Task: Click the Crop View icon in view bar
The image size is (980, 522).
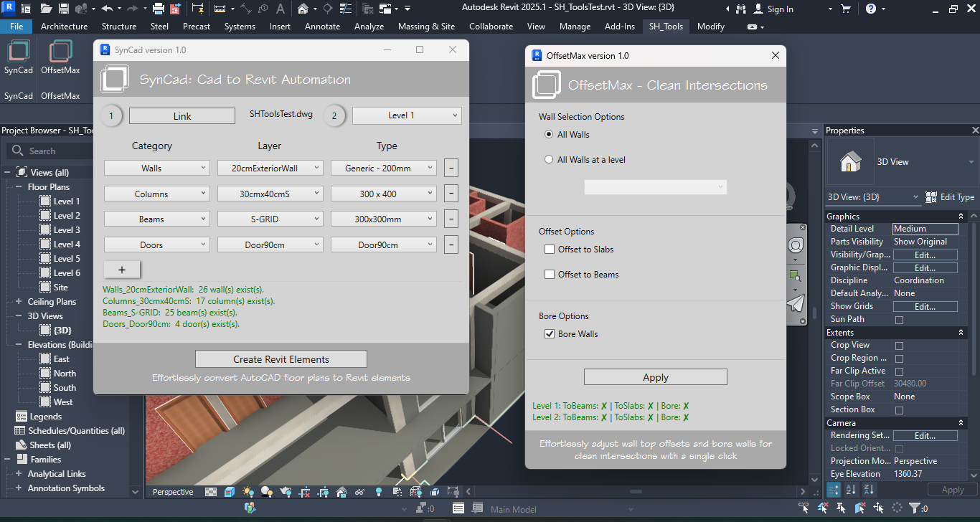Action: 304,492
